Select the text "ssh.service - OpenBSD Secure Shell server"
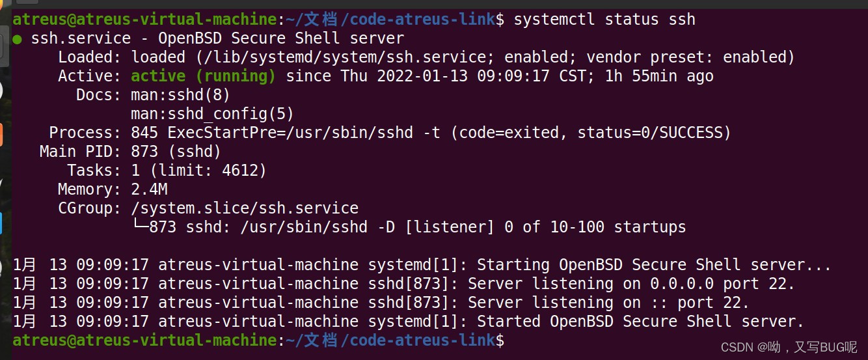 pyautogui.click(x=217, y=38)
